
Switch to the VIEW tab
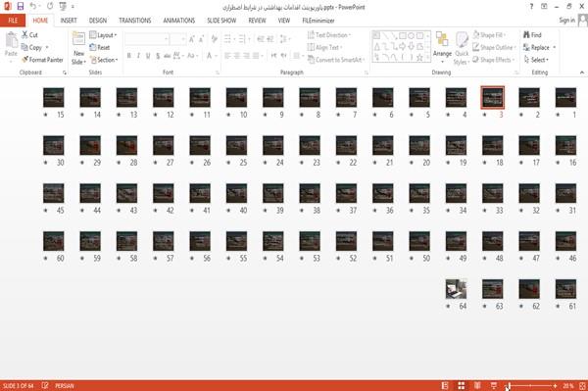[x=284, y=21]
